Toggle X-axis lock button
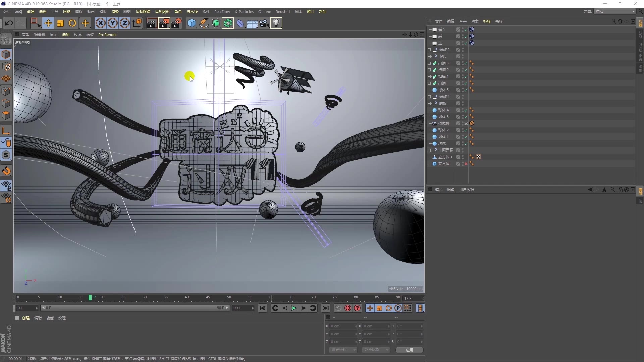 coord(100,23)
